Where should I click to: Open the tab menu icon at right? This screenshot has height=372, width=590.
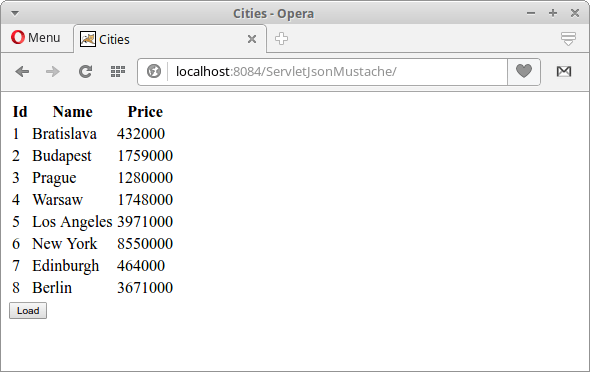[x=568, y=38]
